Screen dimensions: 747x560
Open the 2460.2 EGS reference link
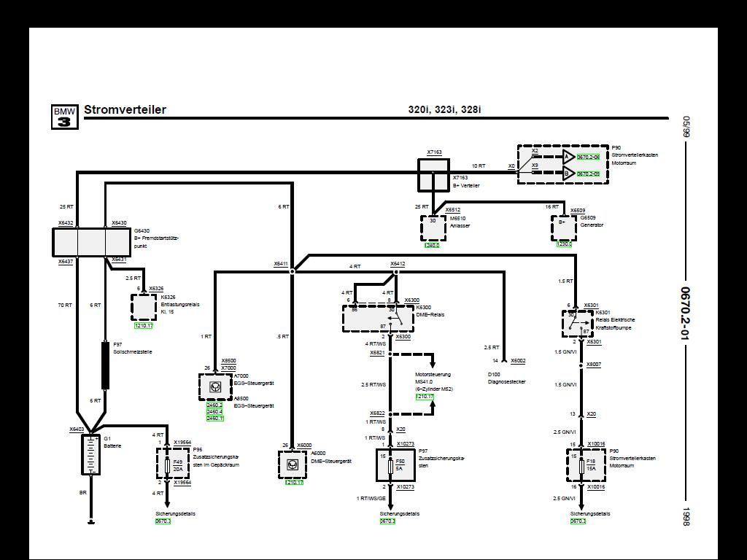point(214,405)
